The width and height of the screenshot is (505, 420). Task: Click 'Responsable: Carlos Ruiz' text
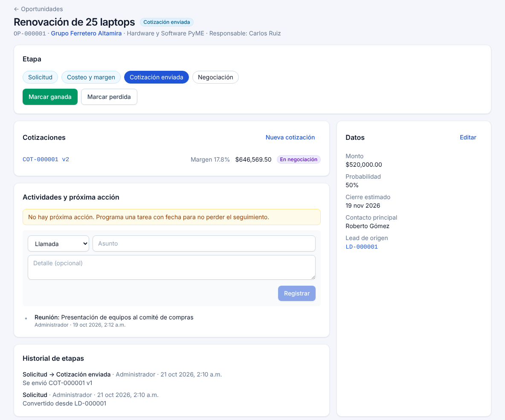coord(245,33)
